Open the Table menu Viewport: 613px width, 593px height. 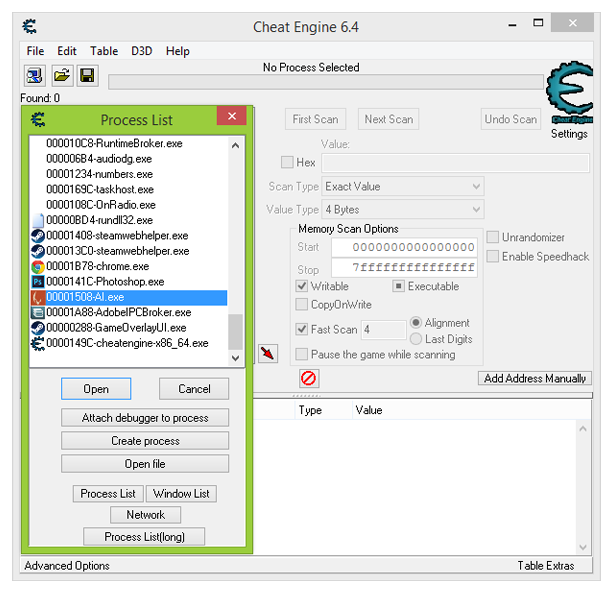(x=104, y=51)
